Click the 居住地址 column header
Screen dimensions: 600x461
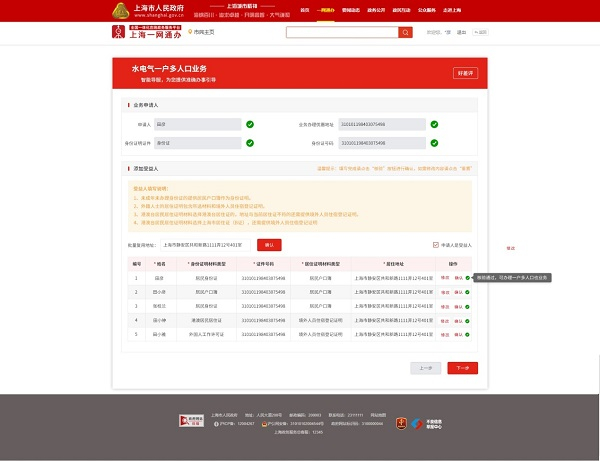(393, 264)
